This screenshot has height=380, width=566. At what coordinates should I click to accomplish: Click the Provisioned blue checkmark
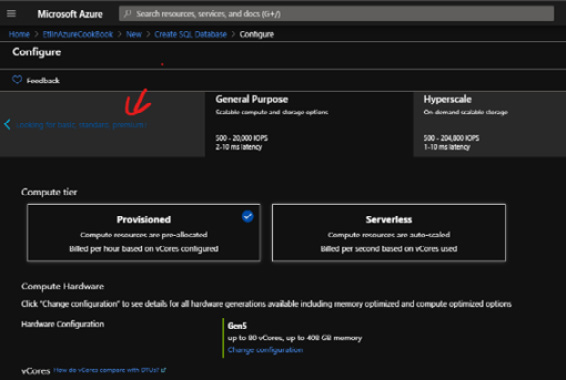click(248, 217)
